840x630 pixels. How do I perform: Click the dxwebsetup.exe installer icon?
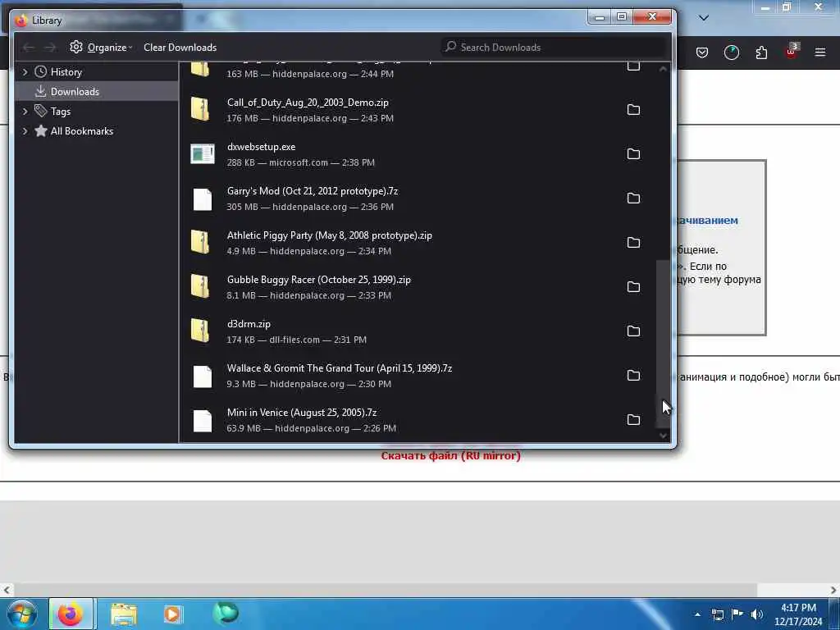[x=203, y=153]
